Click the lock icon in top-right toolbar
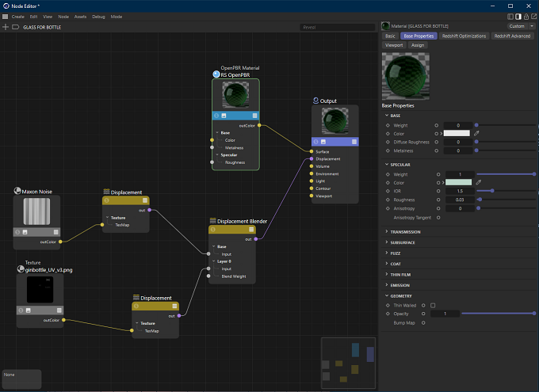 [x=526, y=17]
